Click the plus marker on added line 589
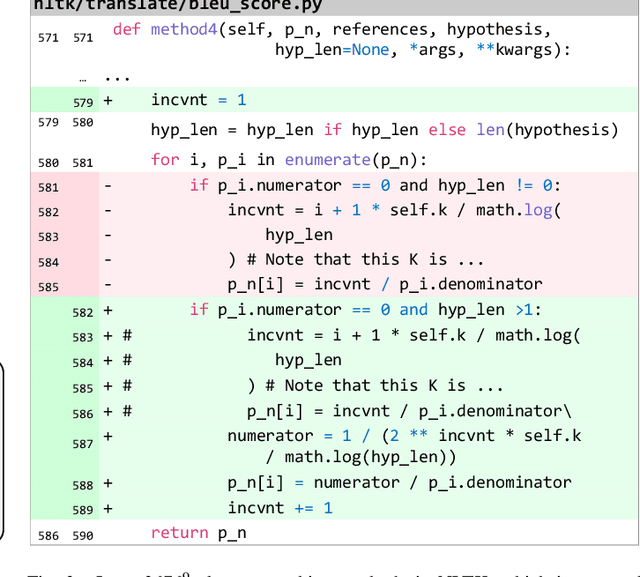This screenshot has height=577, width=640. click(108, 508)
